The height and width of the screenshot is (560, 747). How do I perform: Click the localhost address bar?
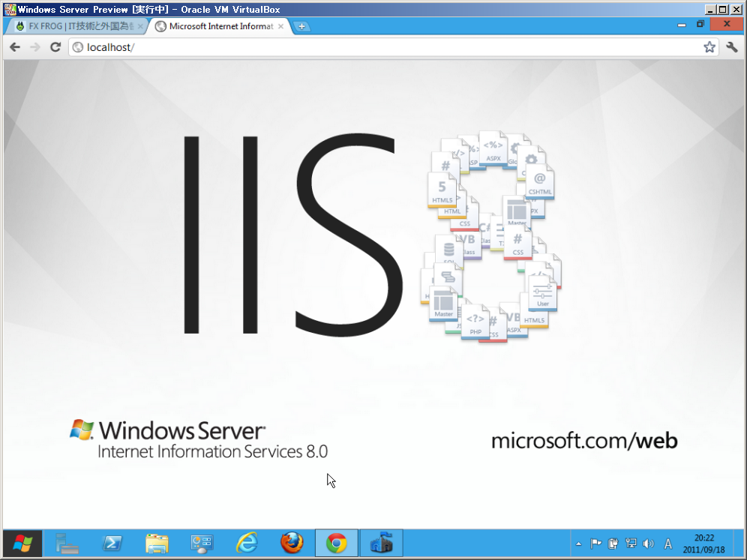tap(375, 47)
